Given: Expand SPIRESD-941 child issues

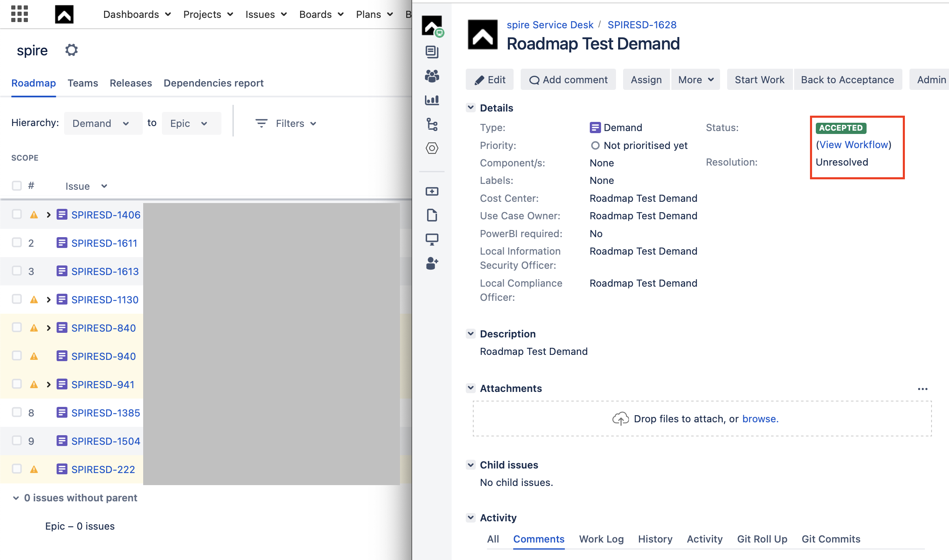Looking at the screenshot, I should pyautogui.click(x=49, y=384).
